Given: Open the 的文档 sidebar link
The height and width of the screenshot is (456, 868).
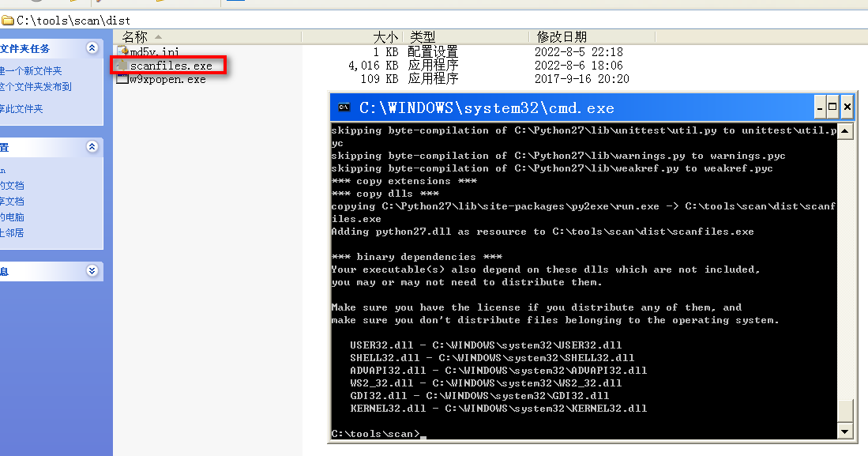Looking at the screenshot, I should pyautogui.click(x=12, y=186).
